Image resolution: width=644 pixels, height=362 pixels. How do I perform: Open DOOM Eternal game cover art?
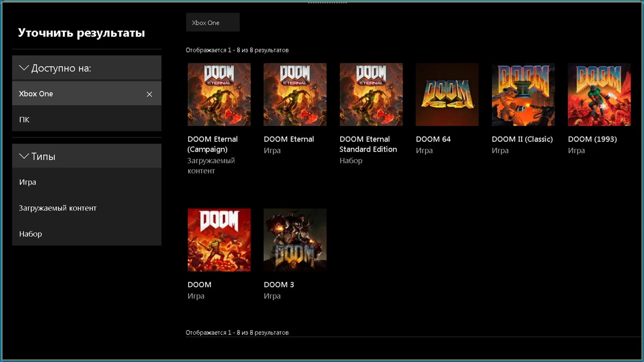click(295, 95)
